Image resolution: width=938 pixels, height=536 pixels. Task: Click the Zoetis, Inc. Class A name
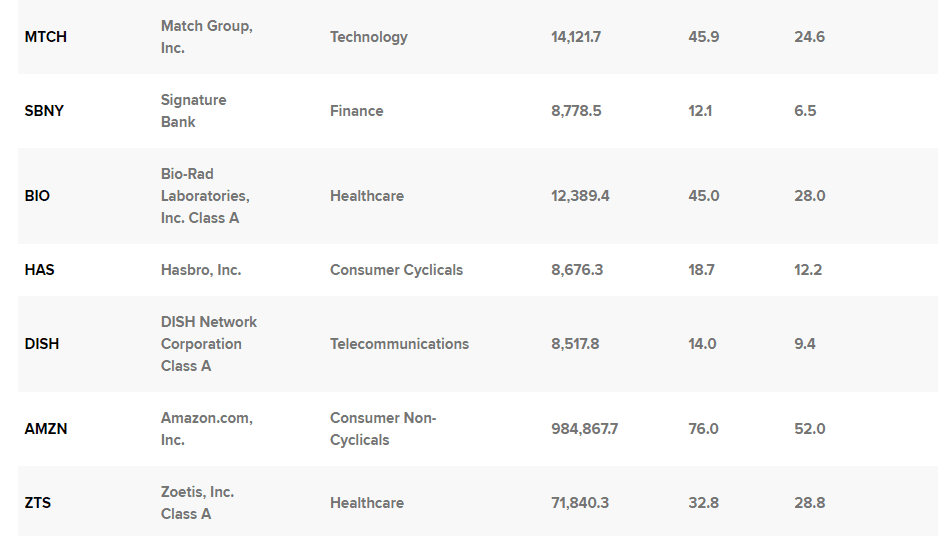197,503
